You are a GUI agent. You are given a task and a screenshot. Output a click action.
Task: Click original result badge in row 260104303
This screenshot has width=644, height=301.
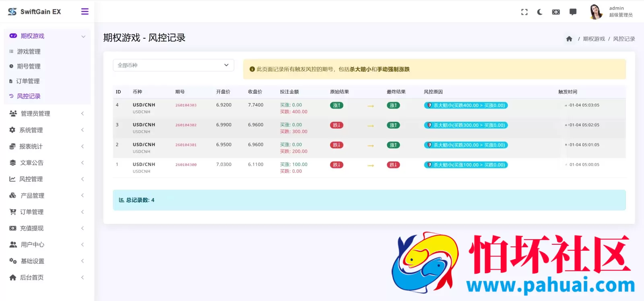[336, 105]
